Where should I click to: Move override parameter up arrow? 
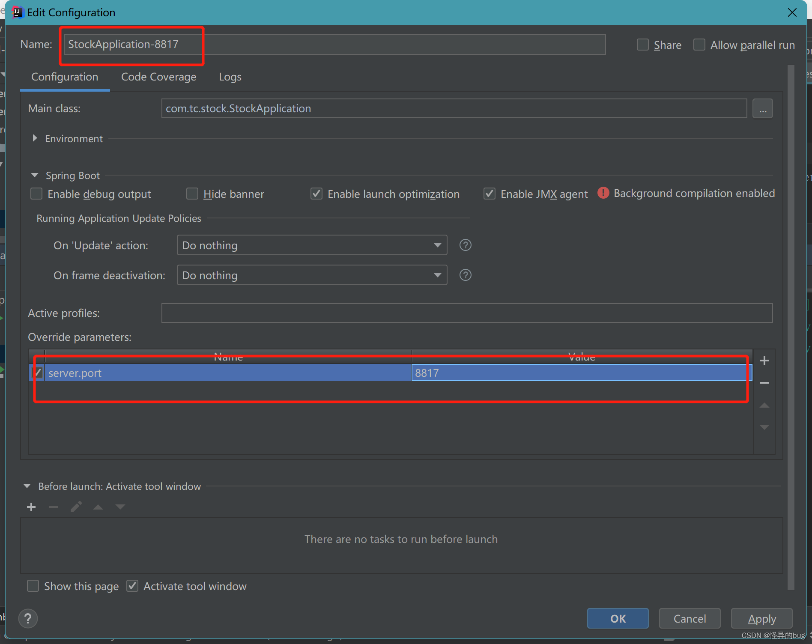(x=764, y=405)
